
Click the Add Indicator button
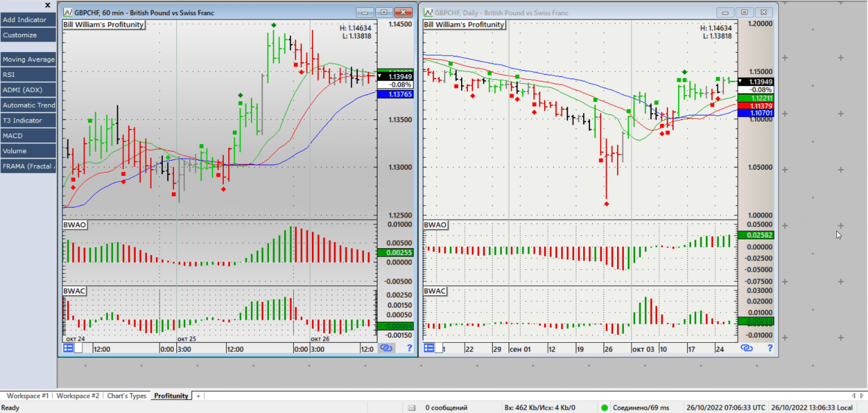[x=28, y=20]
